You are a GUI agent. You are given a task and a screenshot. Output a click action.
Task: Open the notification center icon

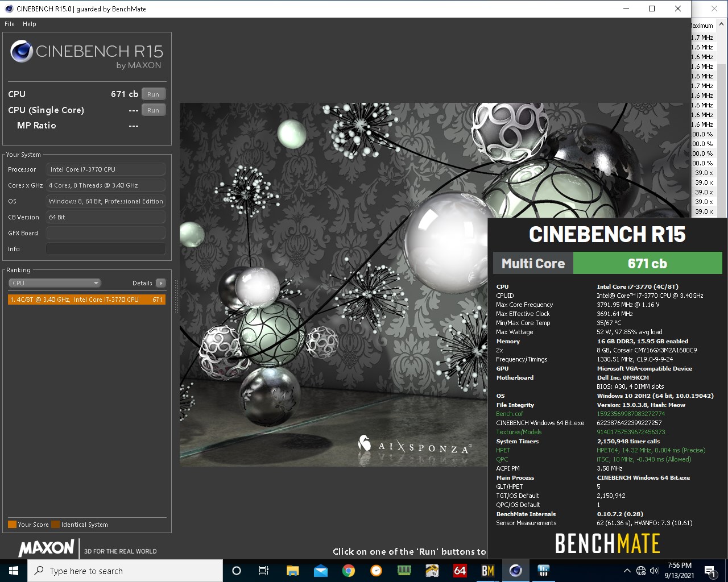pos(710,571)
